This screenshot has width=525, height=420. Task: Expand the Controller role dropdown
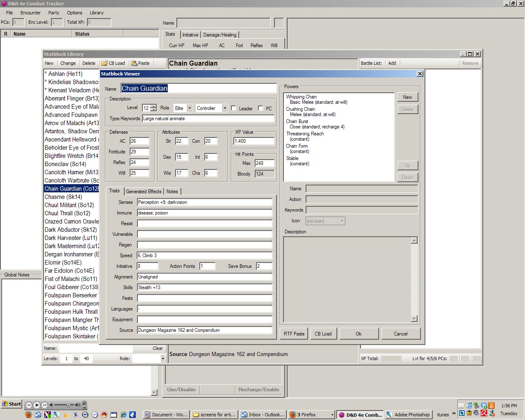coord(224,108)
